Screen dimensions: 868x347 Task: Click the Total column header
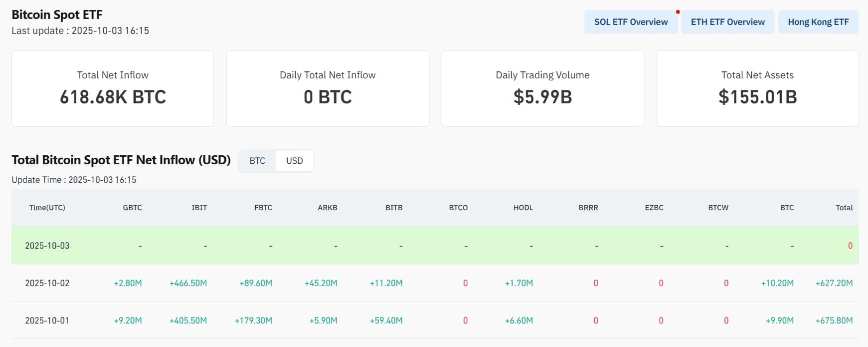tap(844, 208)
